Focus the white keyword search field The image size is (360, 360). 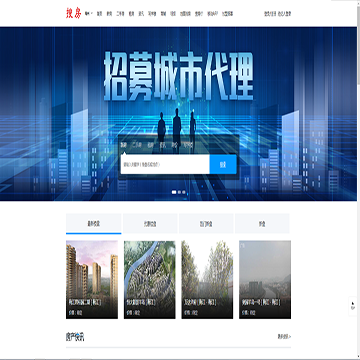coord(165,164)
